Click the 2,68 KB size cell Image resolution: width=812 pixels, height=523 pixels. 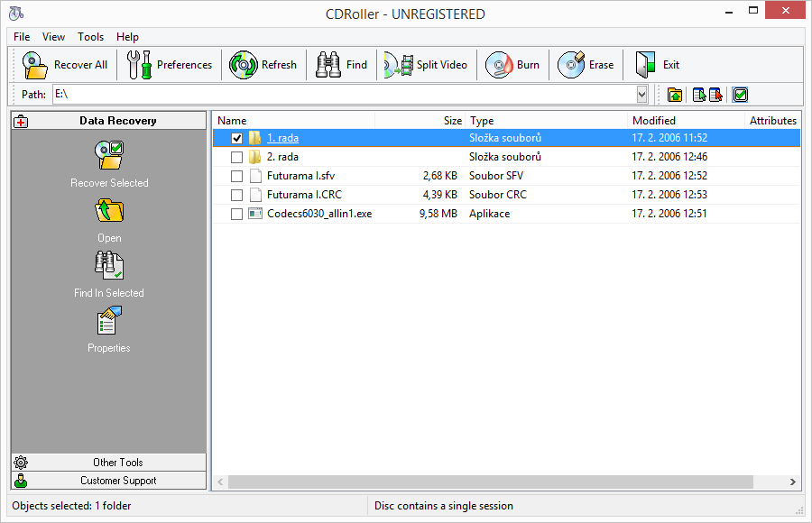tap(439, 176)
